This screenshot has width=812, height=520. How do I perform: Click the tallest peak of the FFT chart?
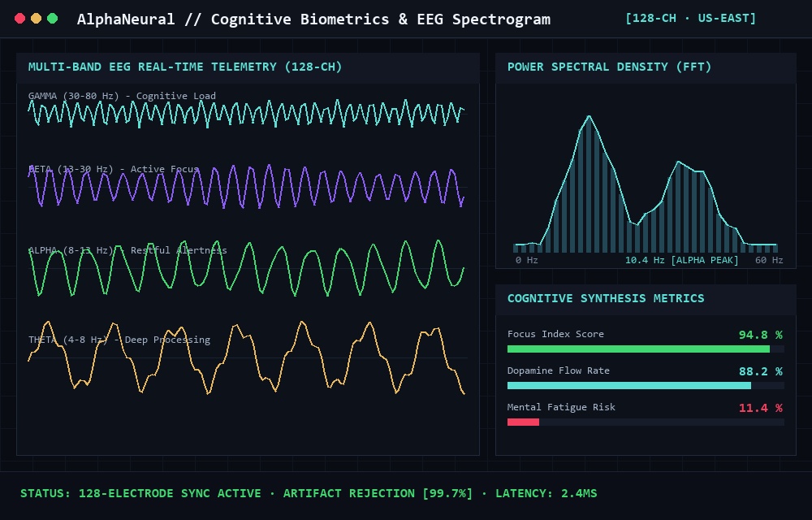(589, 117)
